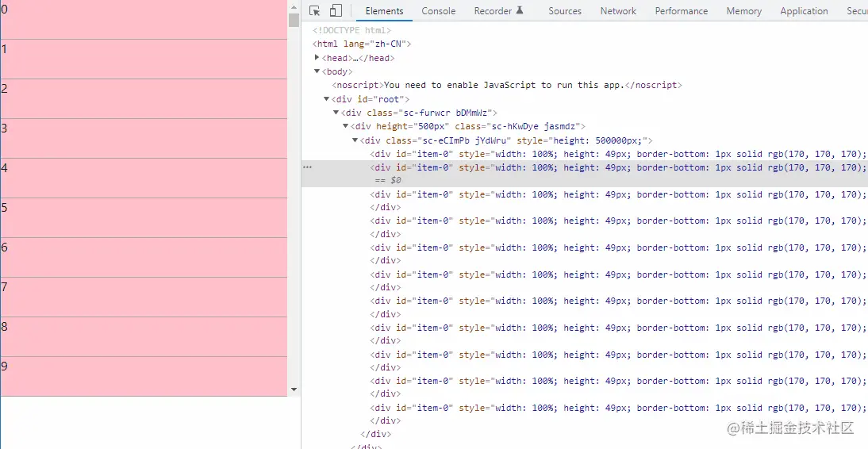
Task: Open the Memory tab
Action: 744,10
